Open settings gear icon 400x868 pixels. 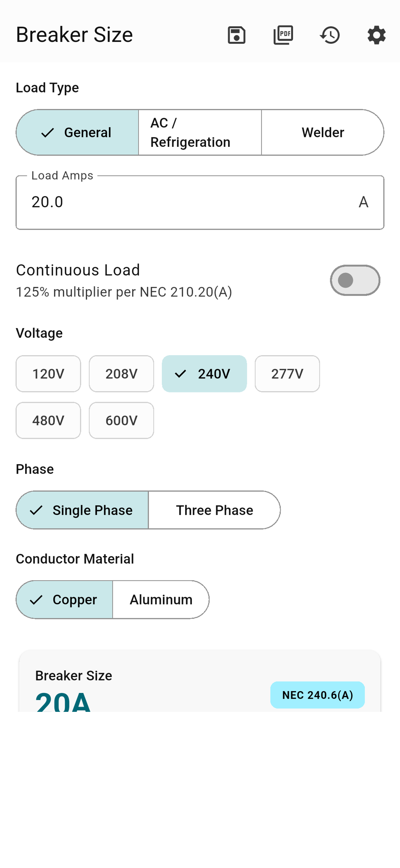pyautogui.click(x=376, y=35)
